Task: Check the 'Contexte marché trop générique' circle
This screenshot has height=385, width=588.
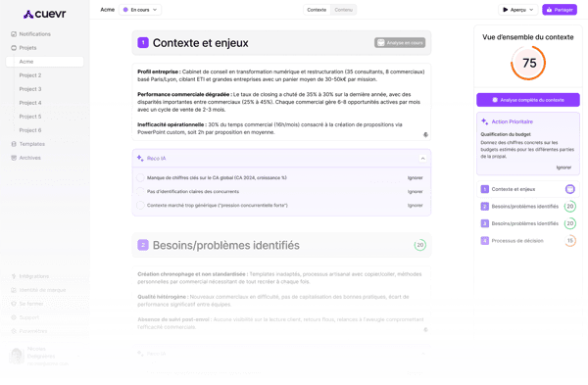Action: coord(140,206)
